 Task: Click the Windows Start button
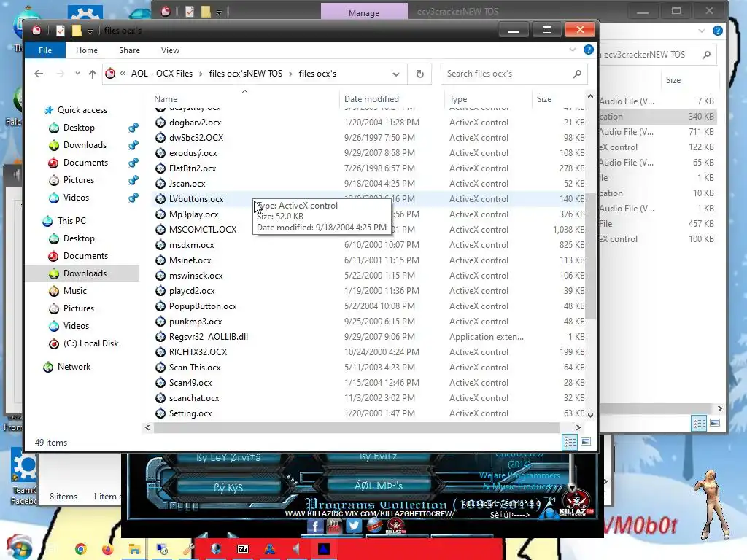[19, 548]
